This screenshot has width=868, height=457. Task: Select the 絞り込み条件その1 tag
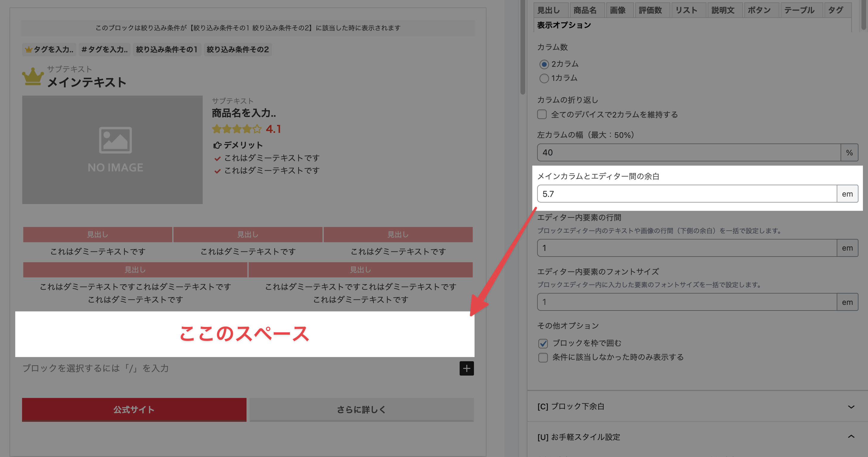(167, 50)
